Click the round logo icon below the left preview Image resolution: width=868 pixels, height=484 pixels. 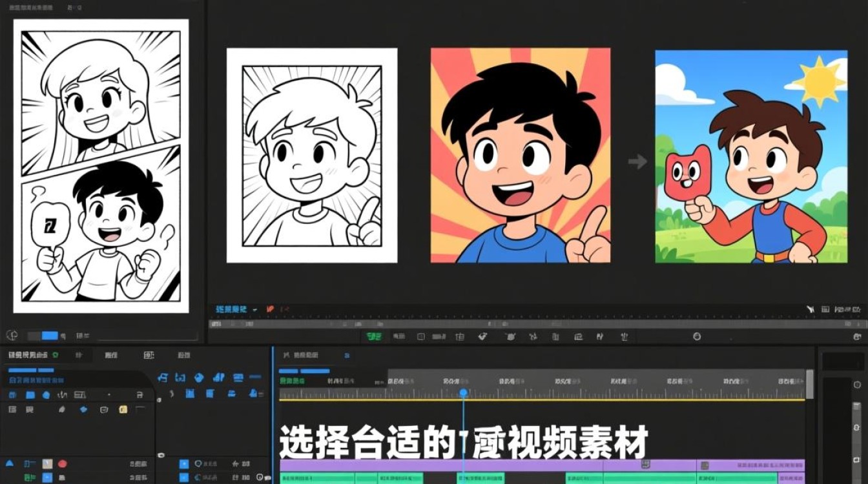click(x=11, y=335)
